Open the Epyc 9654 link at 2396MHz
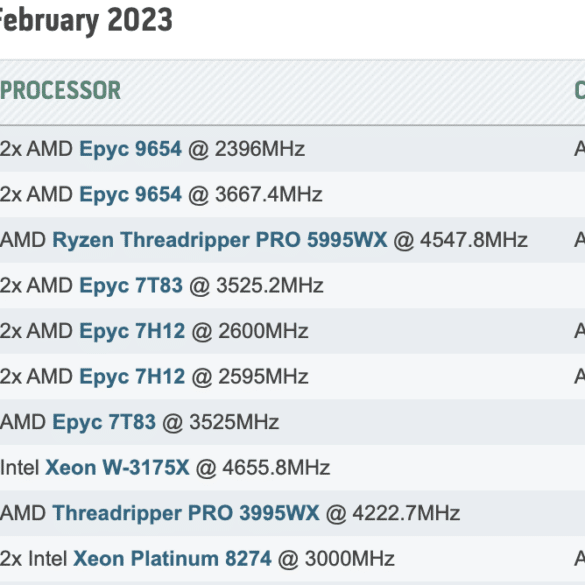The image size is (585, 585). click(130, 150)
